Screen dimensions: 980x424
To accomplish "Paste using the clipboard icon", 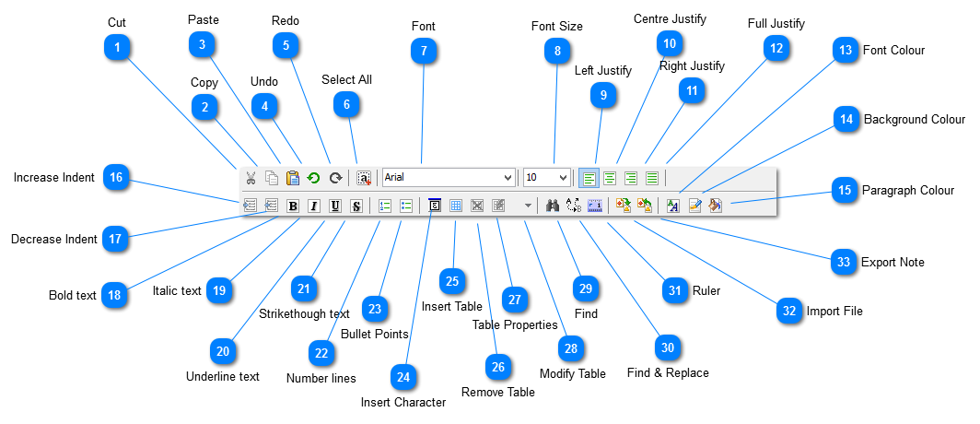I will coord(293,178).
